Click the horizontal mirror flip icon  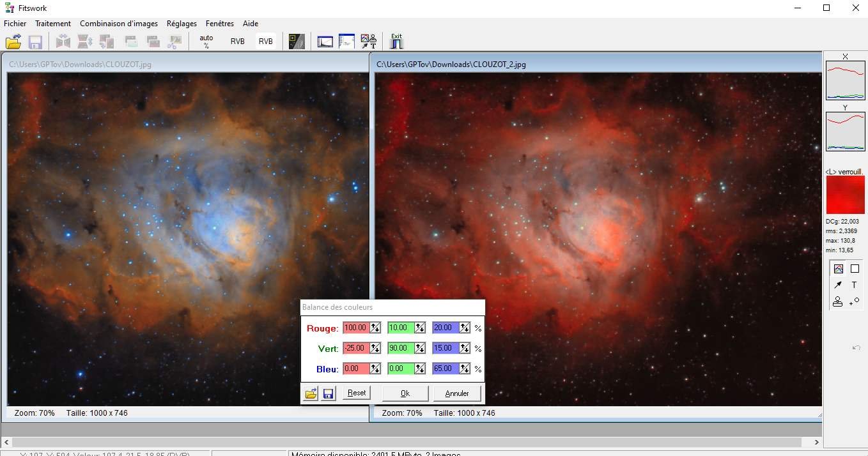click(63, 42)
